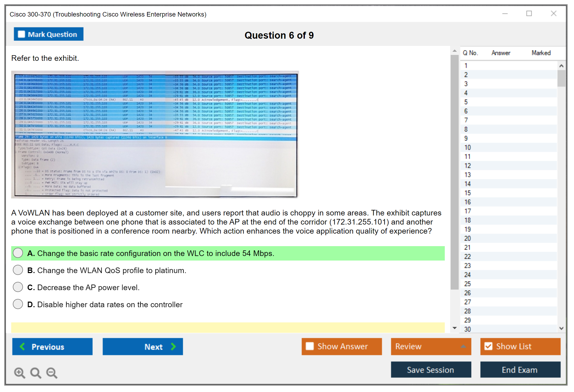Click the reset zoom magnifier icon
Screen dimensions: 574x392
[36, 373]
